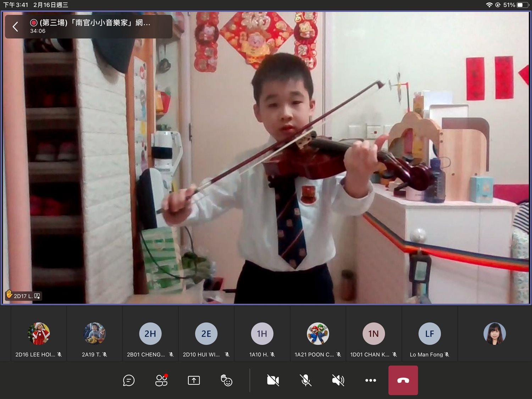Hang up the call

coord(403,381)
